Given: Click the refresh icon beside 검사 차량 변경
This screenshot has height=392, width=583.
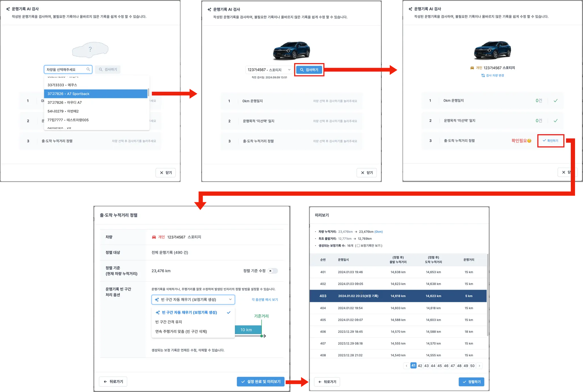Looking at the screenshot, I should pyautogui.click(x=483, y=75).
